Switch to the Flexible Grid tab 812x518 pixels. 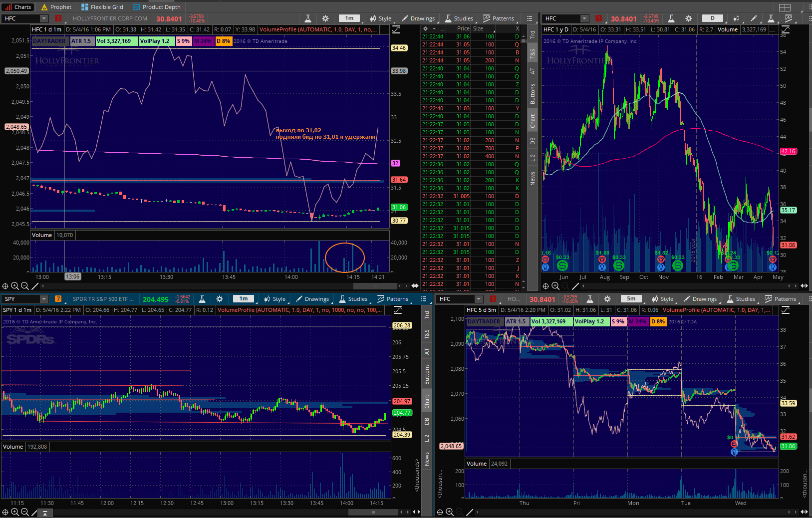(x=102, y=7)
